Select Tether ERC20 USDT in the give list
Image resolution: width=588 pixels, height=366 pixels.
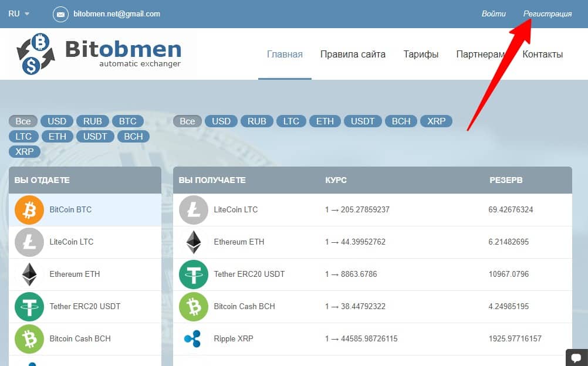(x=85, y=306)
